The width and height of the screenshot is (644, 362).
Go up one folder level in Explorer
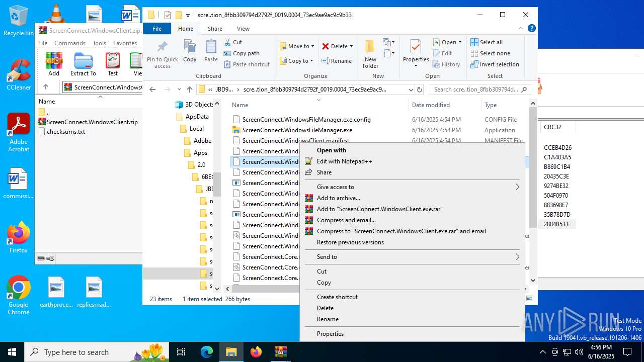click(189, 89)
